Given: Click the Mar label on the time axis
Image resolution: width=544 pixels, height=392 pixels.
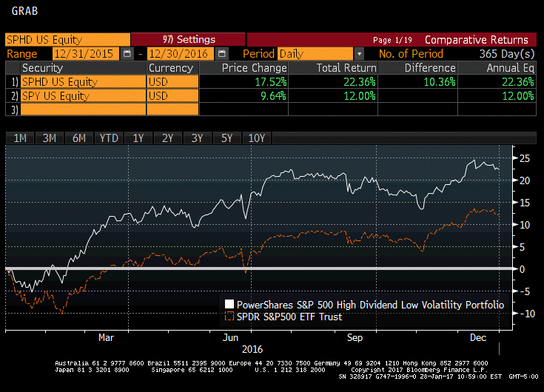Looking at the screenshot, I should [x=106, y=337].
